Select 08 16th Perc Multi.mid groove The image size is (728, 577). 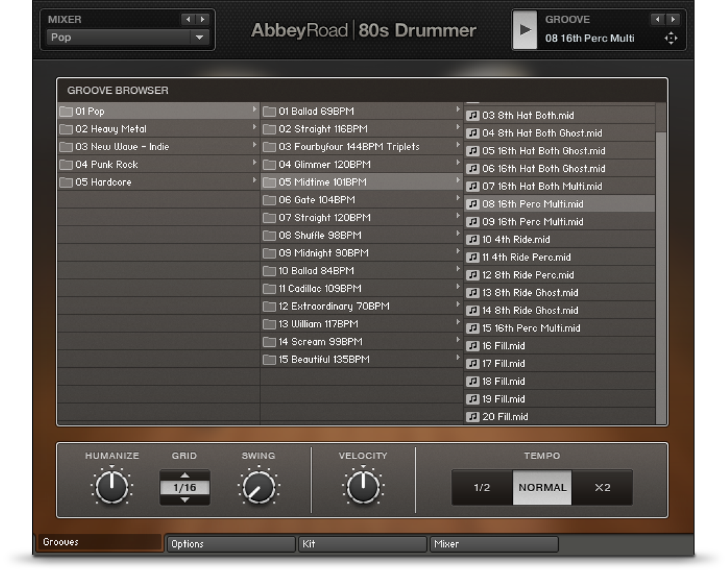tap(559, 204)
